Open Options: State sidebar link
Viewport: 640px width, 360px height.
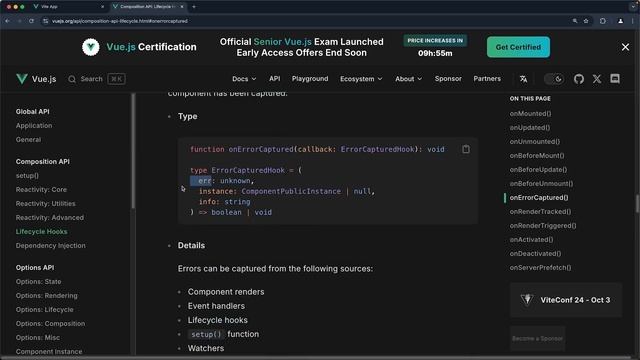[38, 281]
